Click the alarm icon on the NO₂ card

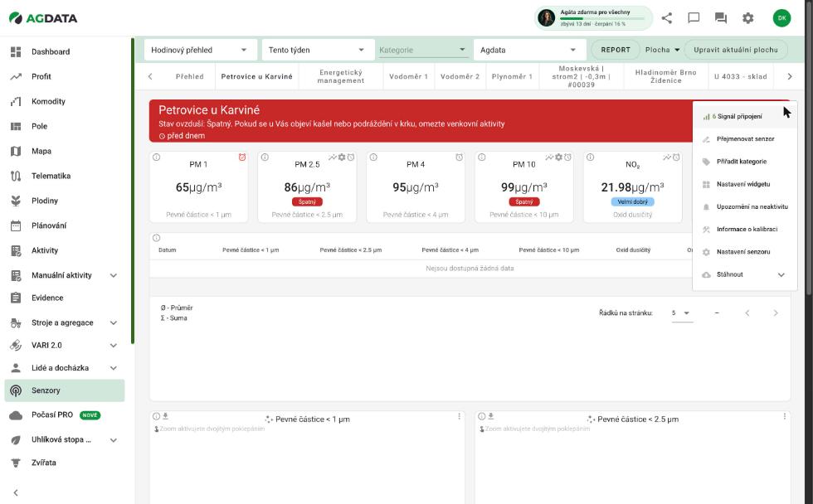[676, 157]
